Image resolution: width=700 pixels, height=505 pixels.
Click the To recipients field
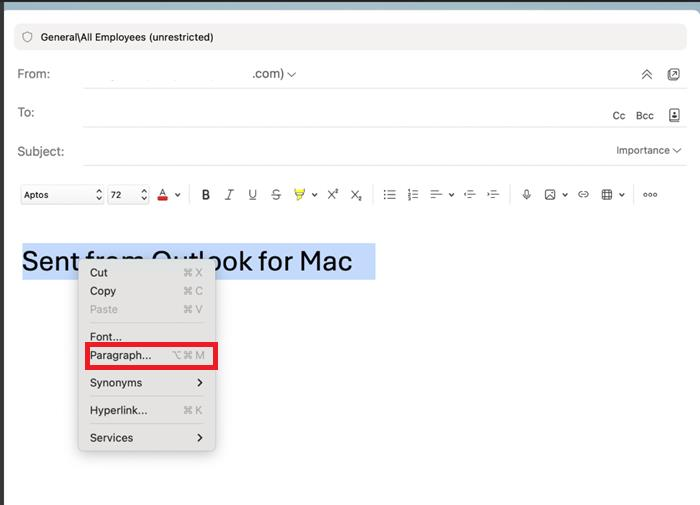pyautogui.click(x=344, y=113)
